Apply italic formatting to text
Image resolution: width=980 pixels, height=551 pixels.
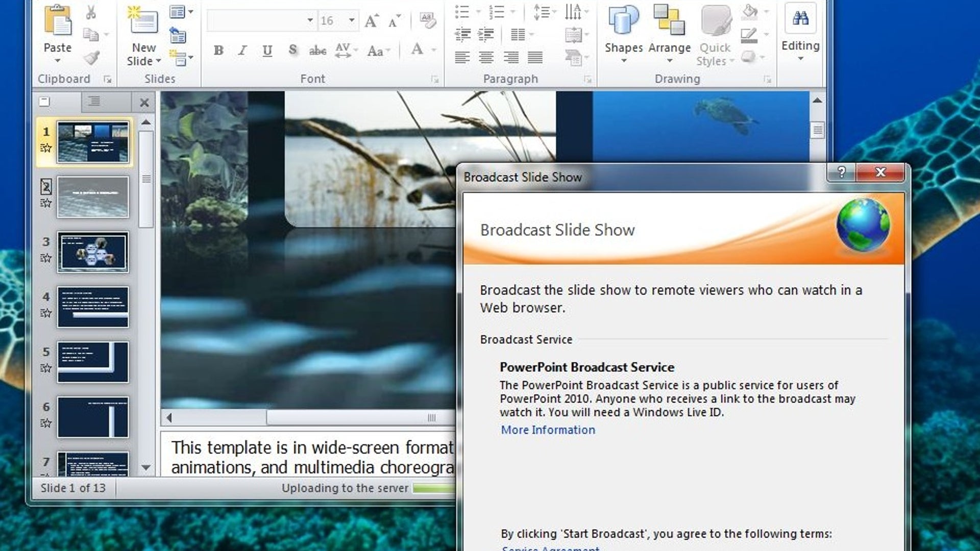[x=242, y=51]
